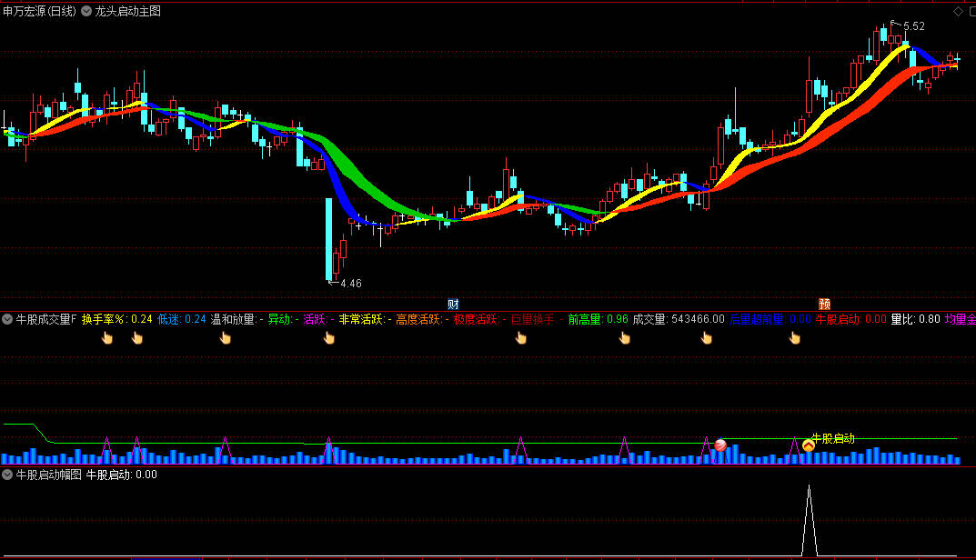Click the 龙头启动主图 indicator name
This screenshot has height=560, width=976.
(127, 11)
